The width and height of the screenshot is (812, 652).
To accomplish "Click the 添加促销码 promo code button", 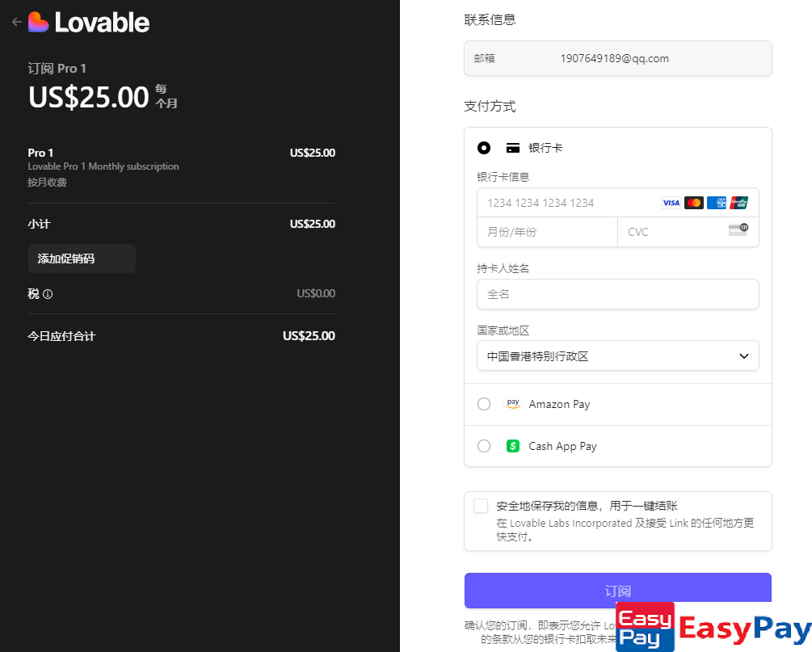I will (82, 259).
